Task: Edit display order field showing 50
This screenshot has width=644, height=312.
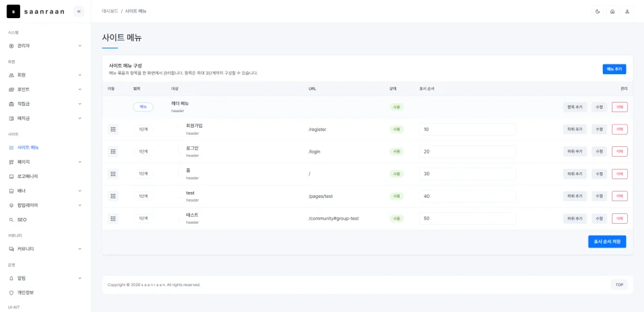Action: click(468, 219)
